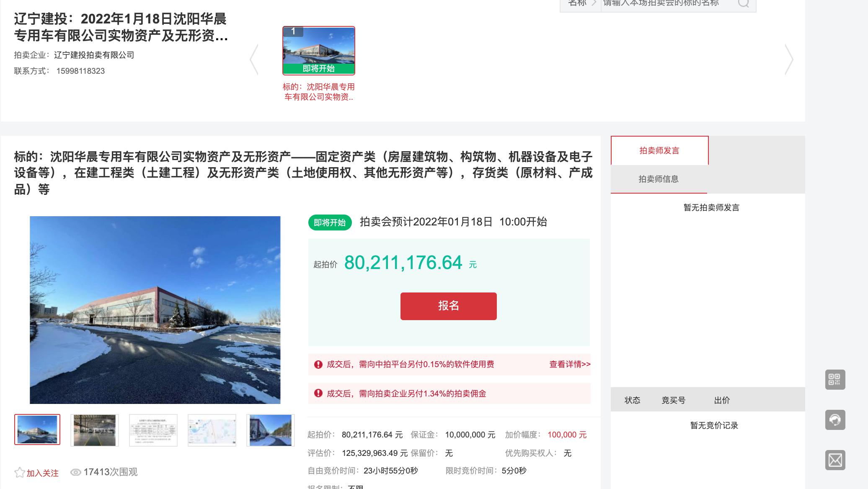Open the envelope message icon

[x=835, y=460]
